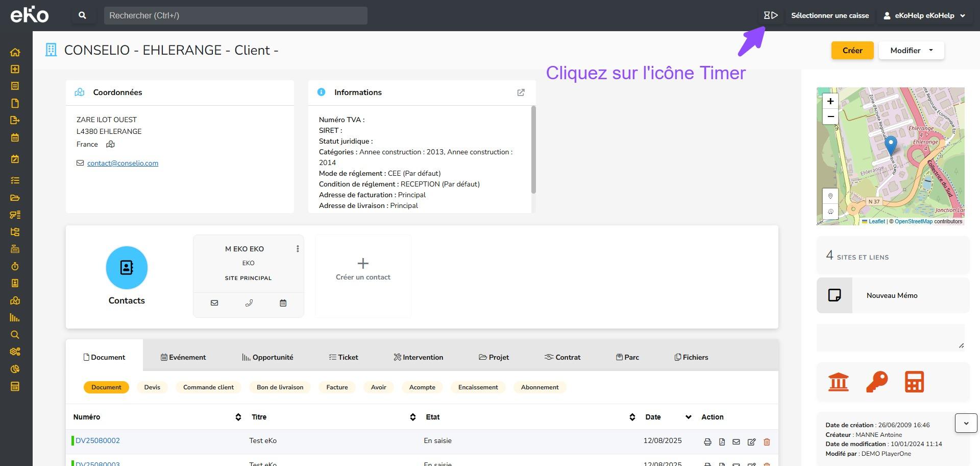
Task: Click the Timer icon in top bar
Action: click(770, 15)
